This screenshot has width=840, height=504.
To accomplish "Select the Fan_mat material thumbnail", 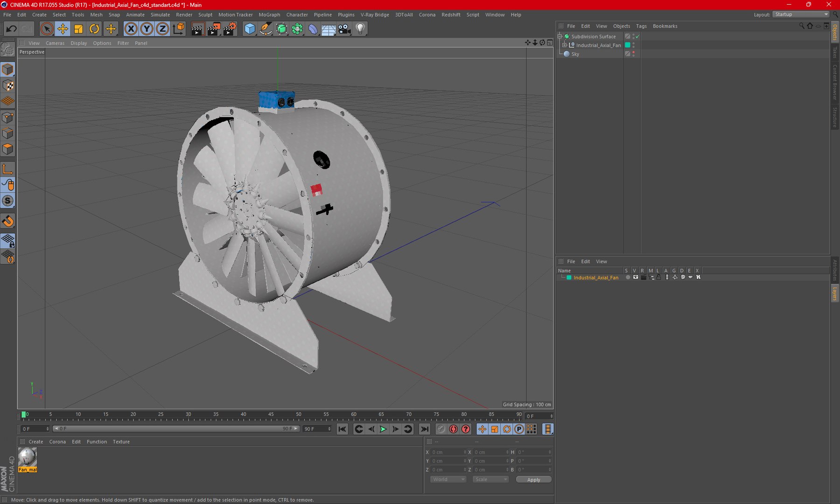I will pos(27,457).
